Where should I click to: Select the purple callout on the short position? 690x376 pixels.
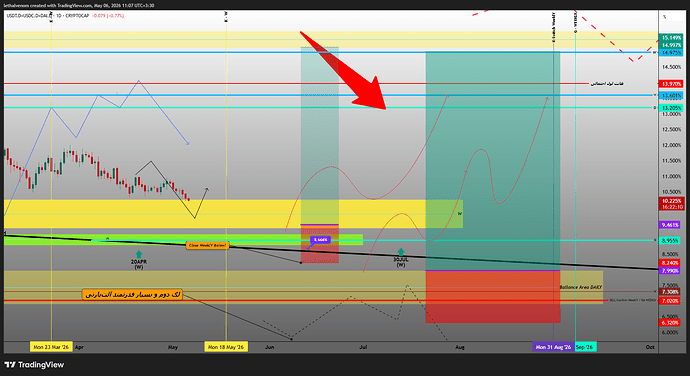point(320,240)
